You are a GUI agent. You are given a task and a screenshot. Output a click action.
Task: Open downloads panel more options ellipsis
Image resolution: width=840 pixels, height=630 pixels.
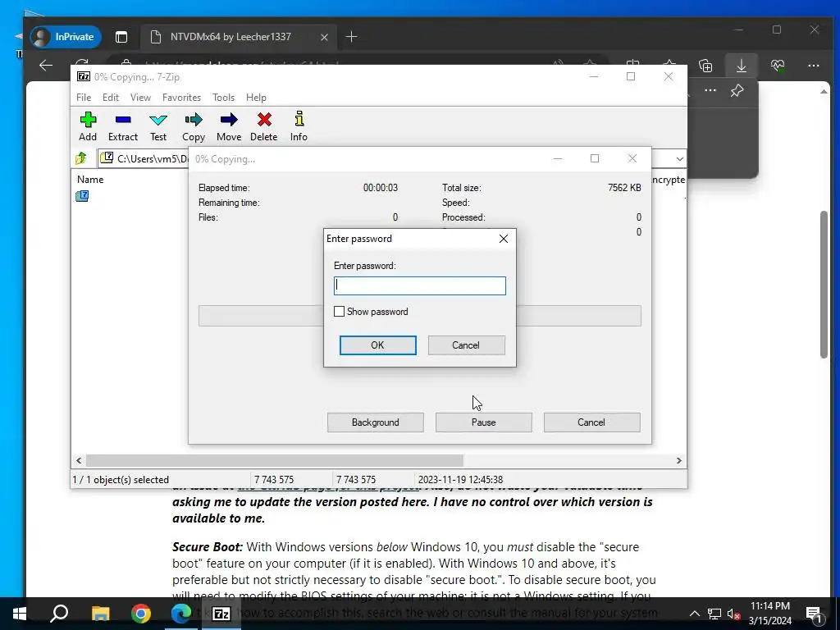[x=710, y=90]
